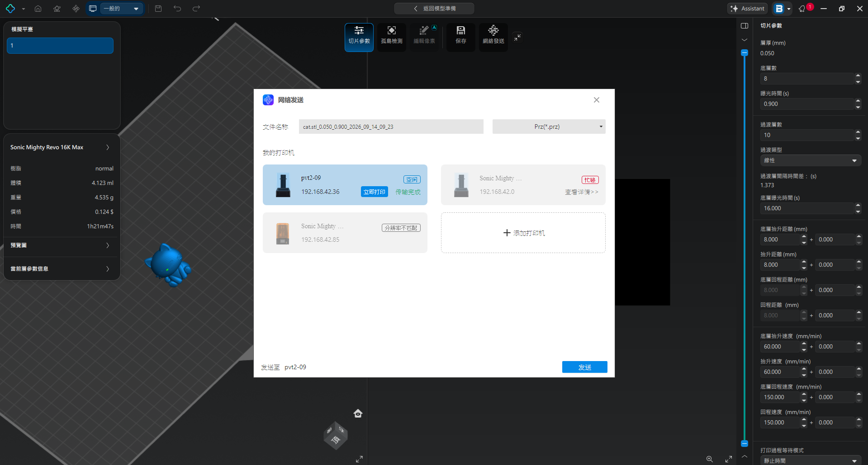Click the home view icon above orientation cube
Screen dimensions: 868x465
[358, 413]
